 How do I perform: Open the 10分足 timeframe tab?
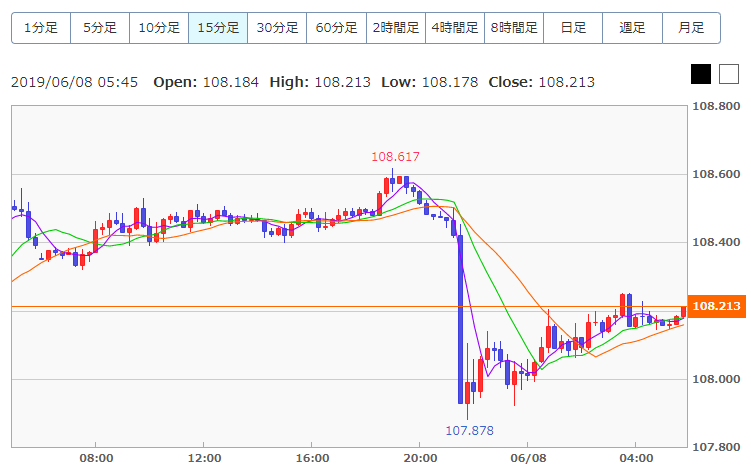[x=159, y=28]
